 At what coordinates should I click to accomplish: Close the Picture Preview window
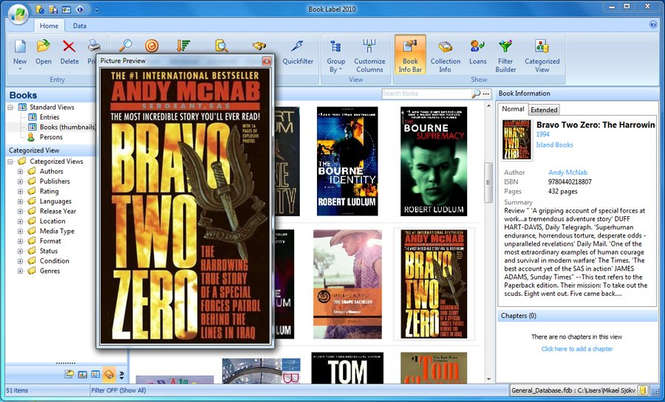click(266, 61)
